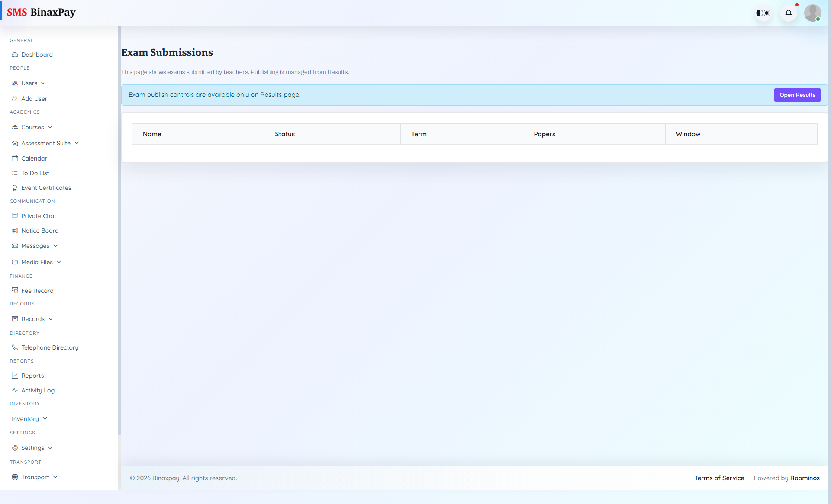Expand the Media Files dropdown
The height and width of the screenshot is (504, 831).
(36, 262)
